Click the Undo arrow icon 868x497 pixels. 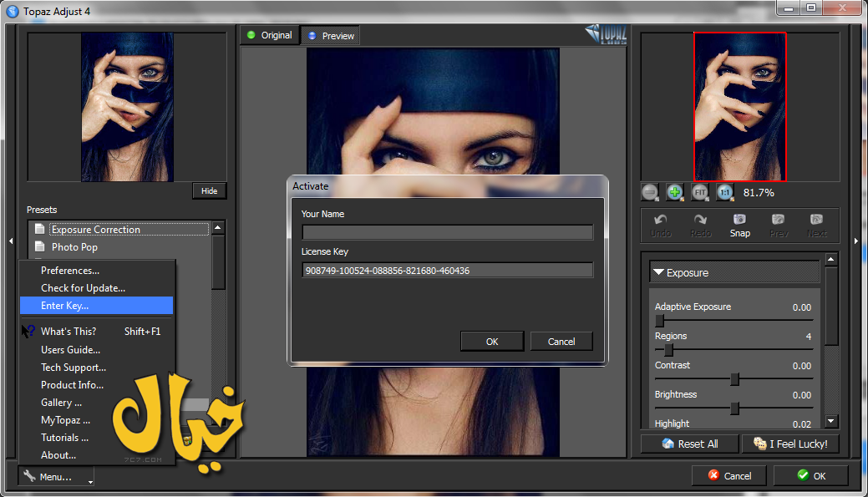point(661,220)
